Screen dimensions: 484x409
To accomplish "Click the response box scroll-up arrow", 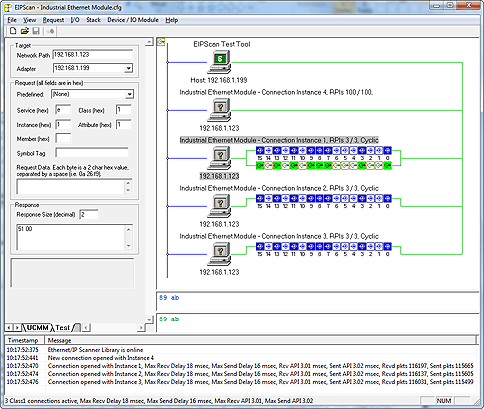I will (129, 229).
